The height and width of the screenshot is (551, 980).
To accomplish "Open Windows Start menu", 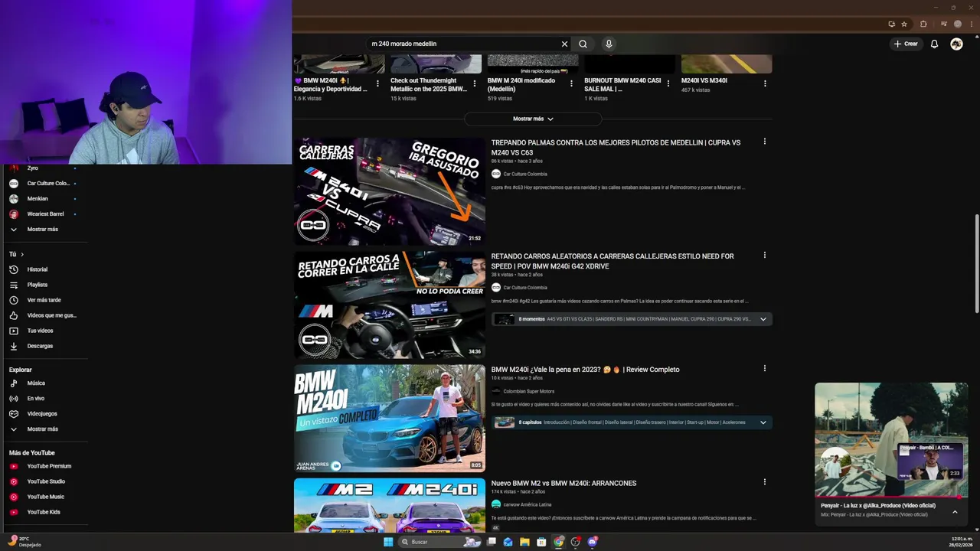I will (388, 542).
